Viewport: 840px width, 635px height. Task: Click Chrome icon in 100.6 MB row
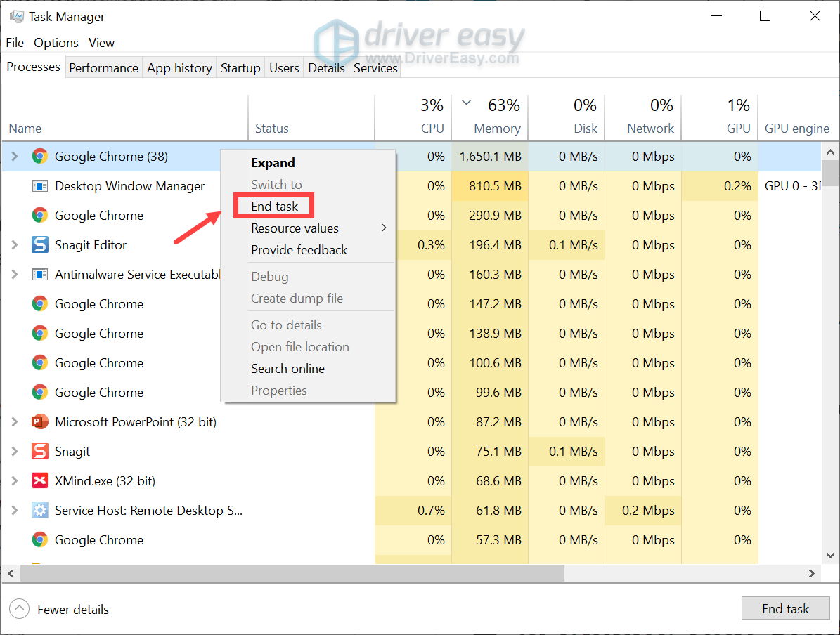[39, 362]
